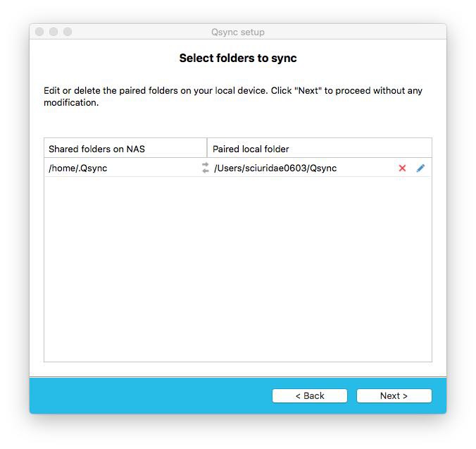The width and height of the screenshot is (476, 449).
Task: Click the Qsync setup title bar text
Action: tap(238, 32)
